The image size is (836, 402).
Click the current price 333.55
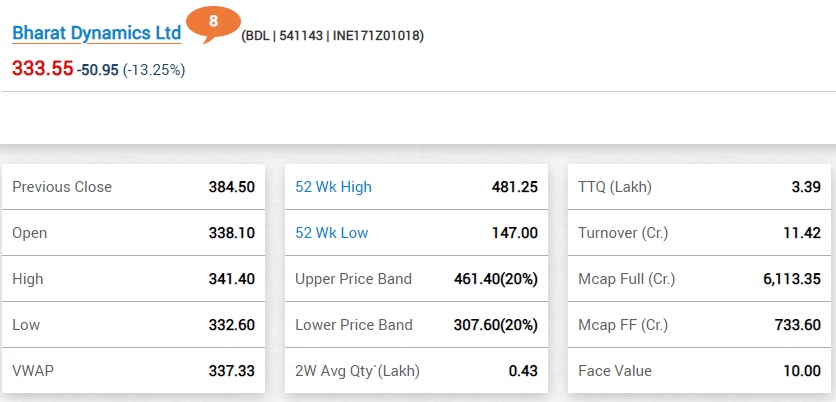pyautogui.click(x=42, y=69)
